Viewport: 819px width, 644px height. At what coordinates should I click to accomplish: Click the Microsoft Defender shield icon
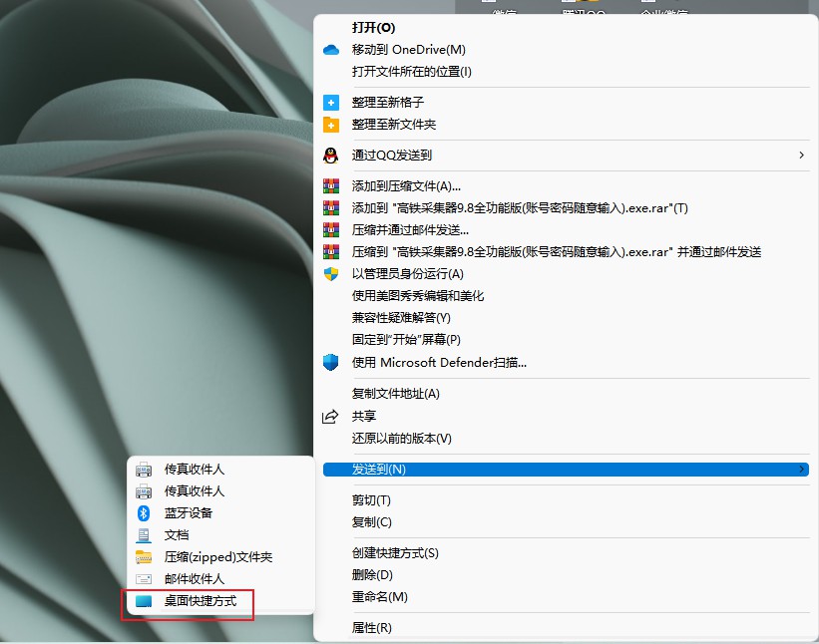(330, 362)
